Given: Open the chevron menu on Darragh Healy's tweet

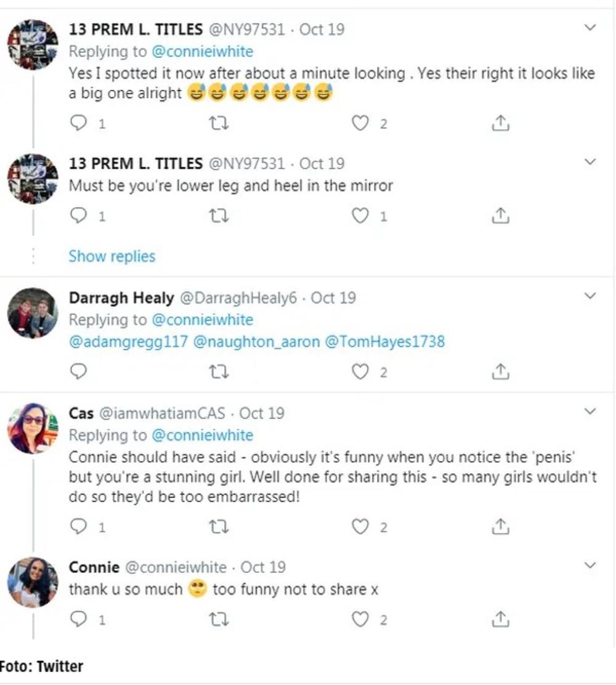Looking at the screenshot, I should point(590,296).
